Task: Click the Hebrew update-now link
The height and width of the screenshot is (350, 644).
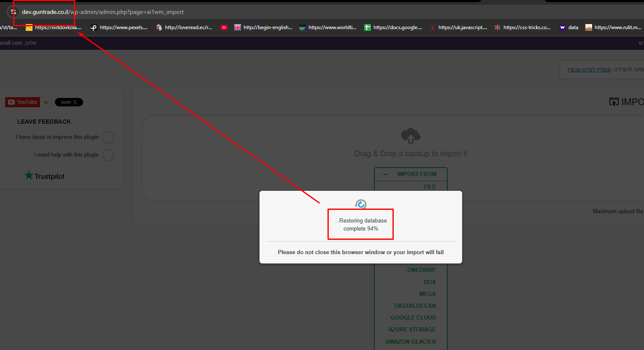Action: pyautogui.click(x=589, y=69)
